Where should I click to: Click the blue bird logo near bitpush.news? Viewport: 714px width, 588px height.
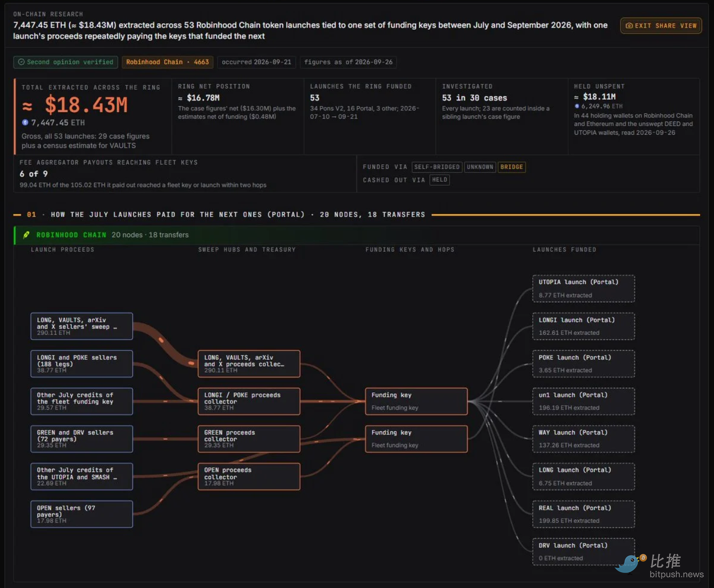point(630,563)
